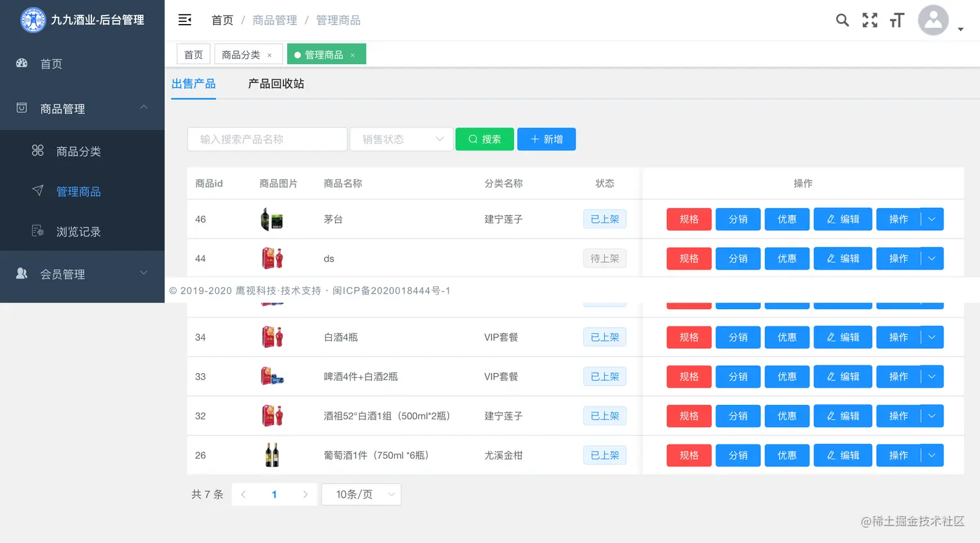Open 浏览记录 via its sidebar icon
The height and width of the screenshot is (543, 980).
[38, 231]
